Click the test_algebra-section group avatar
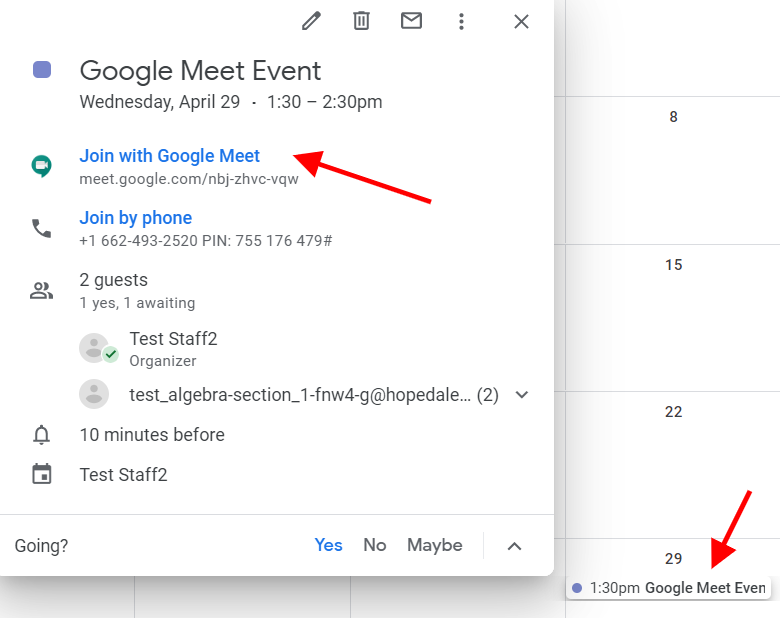 [94, 394]
